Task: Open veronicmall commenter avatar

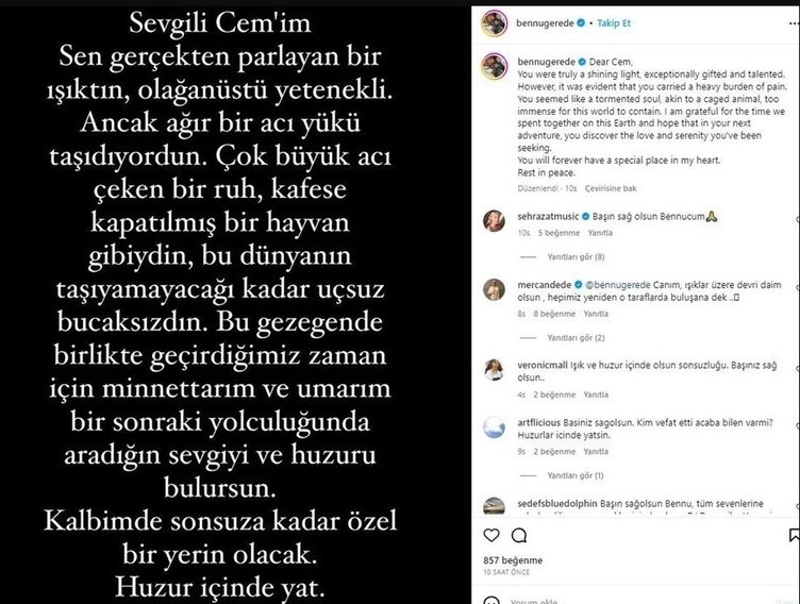Action: pos(494,370)
